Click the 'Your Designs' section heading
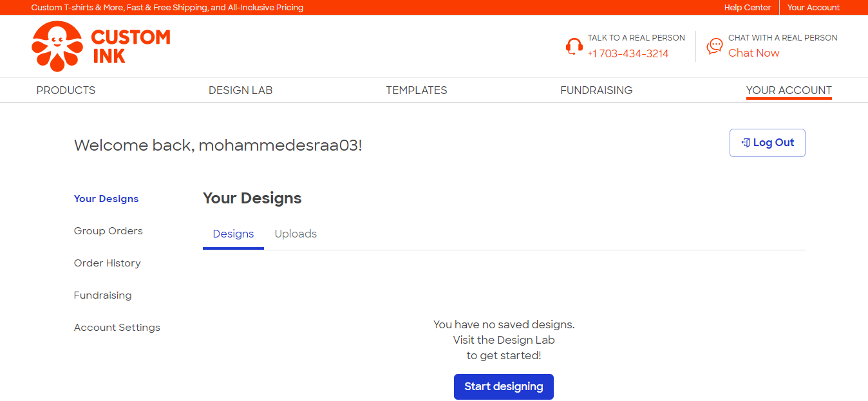Image resolution: width=868 pixels, height=401 pixels. [x=252, y=198]
